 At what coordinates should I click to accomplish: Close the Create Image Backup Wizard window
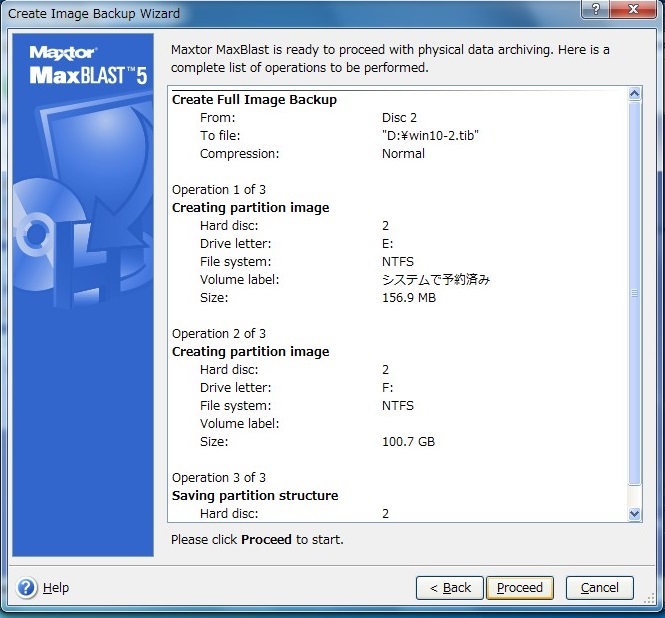tap(633, 9)
